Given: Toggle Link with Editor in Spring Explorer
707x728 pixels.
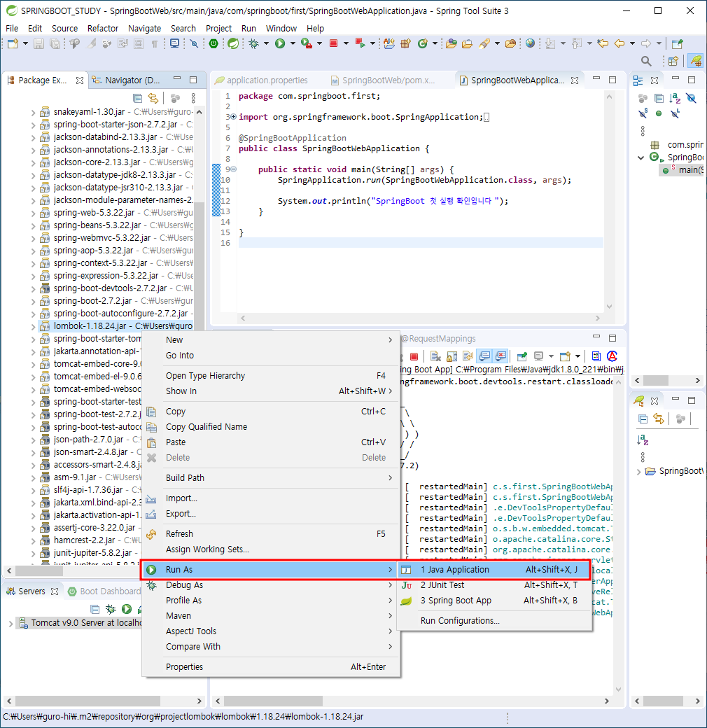Looking at the screenshot, I should (x=659, y=419).
